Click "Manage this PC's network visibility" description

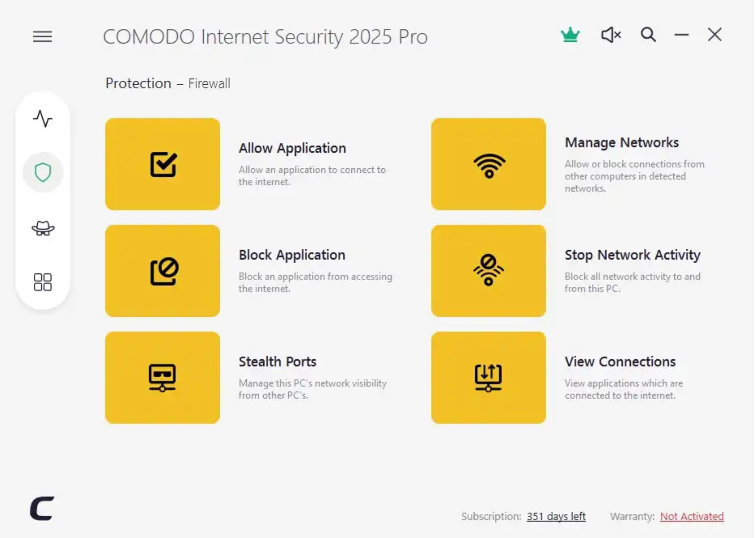click(312, 389)
